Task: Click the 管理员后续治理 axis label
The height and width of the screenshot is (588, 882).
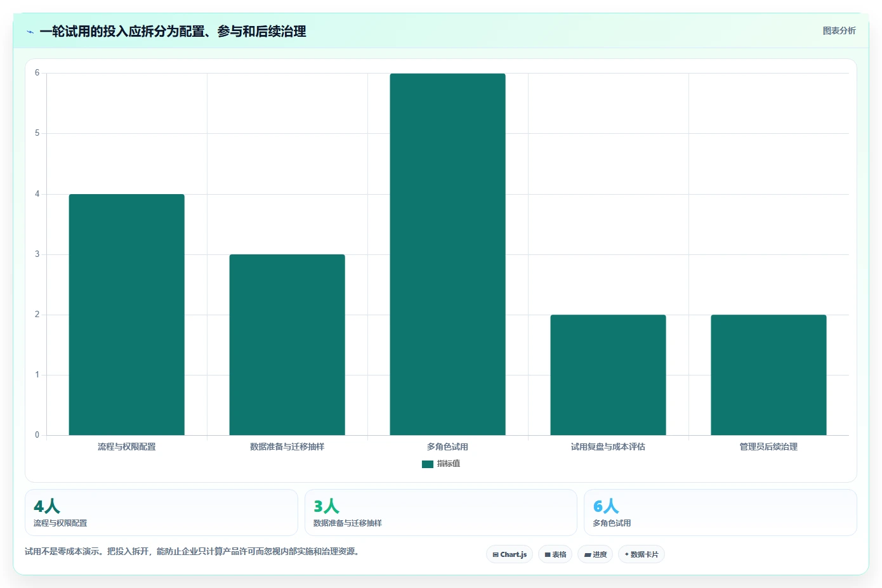Action: [768, 447]
